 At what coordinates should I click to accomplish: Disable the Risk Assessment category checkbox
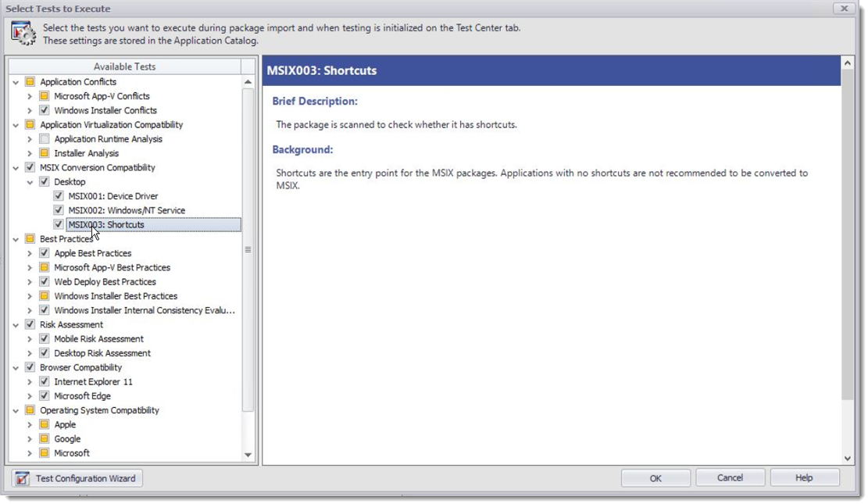(31, 323)
